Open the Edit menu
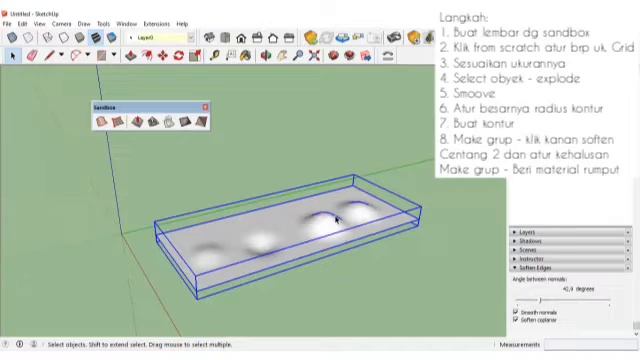The height and width of the screenshot is (360, 640). pyautogui.click(x=22, y=24)
